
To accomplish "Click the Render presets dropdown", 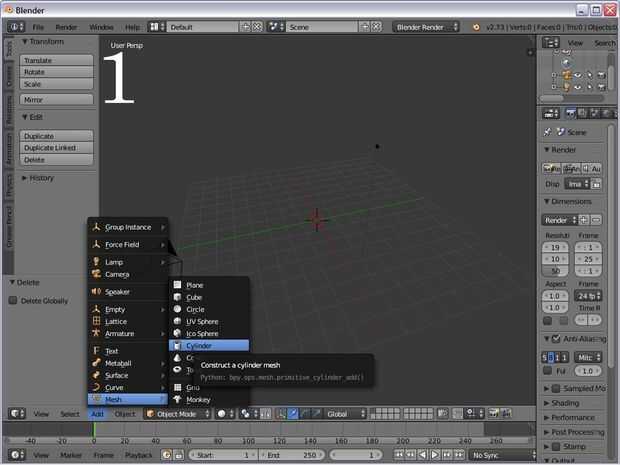I will tap(560, 220).
